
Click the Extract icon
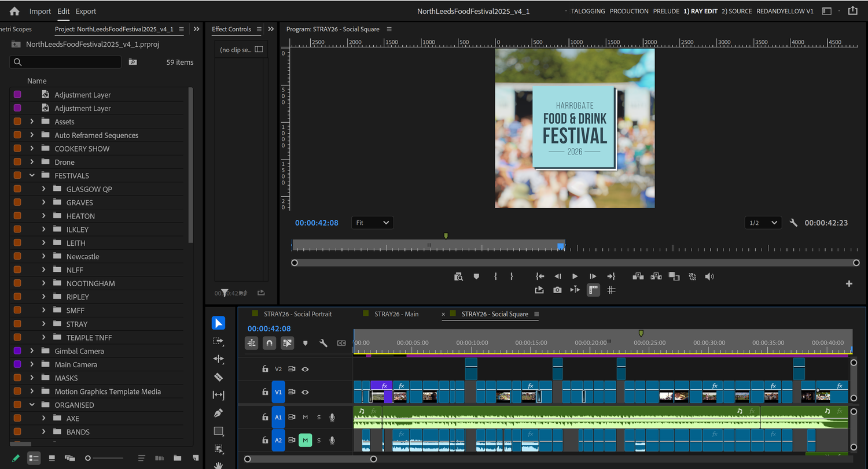(656, 276)
